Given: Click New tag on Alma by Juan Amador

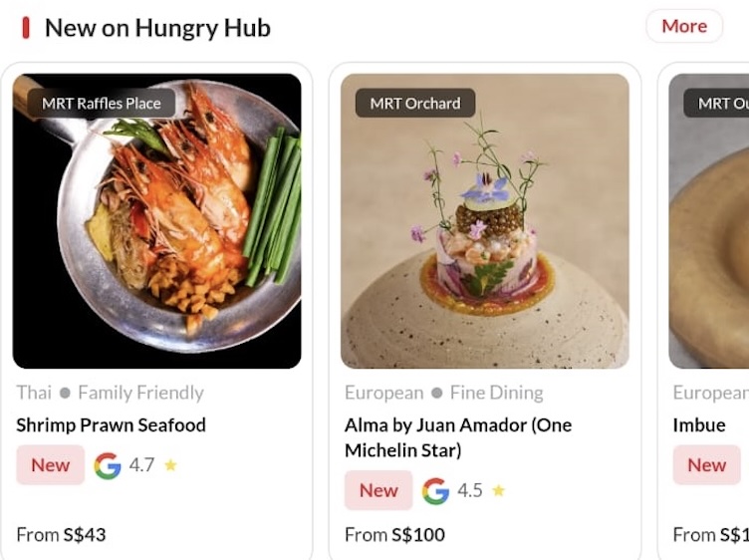Looking at the screenshot, I should click(378, 490).
